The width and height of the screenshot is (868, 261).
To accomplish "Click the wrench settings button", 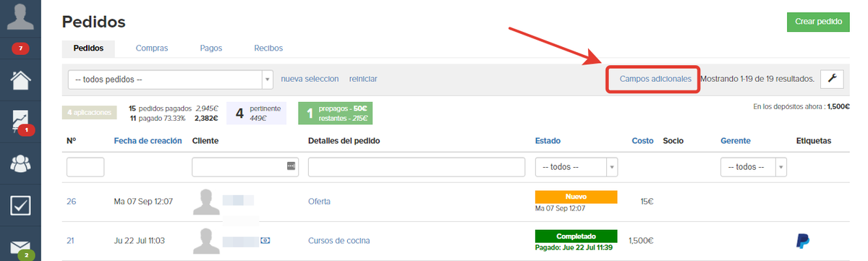I will (832, 78).
